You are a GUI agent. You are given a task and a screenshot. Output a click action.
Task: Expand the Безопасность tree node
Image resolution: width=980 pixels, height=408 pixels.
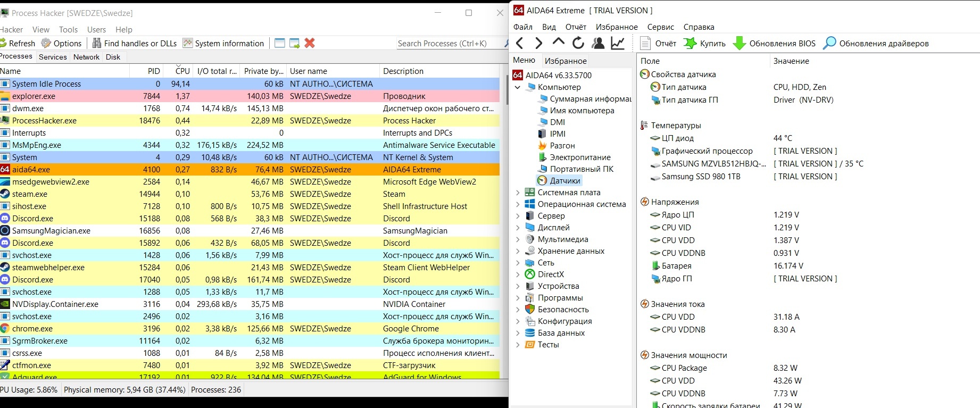pos(518,310)
